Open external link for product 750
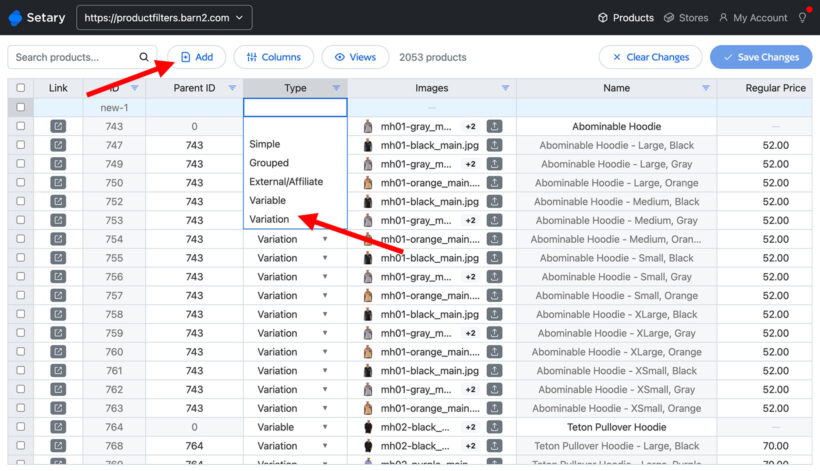 click(x=58, y=183)
